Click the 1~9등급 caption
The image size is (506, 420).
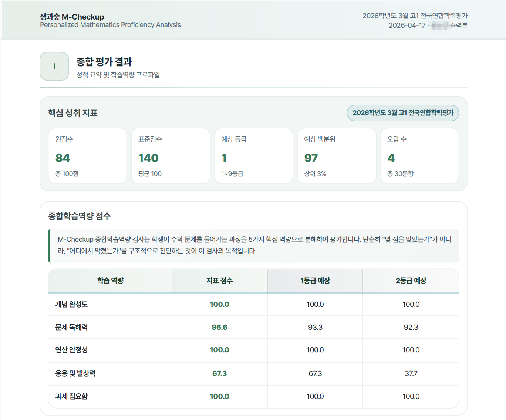[232, 174]
